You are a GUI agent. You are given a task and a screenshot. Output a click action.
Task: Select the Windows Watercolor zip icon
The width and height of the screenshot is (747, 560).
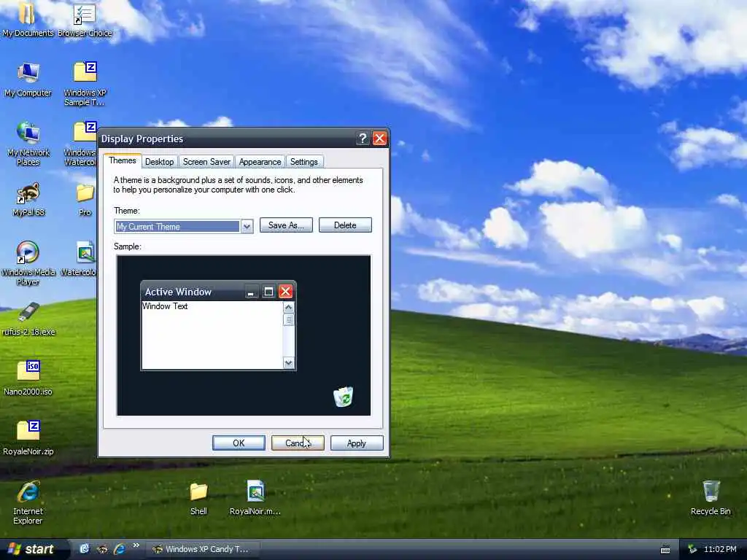click(x=81, y=144)
